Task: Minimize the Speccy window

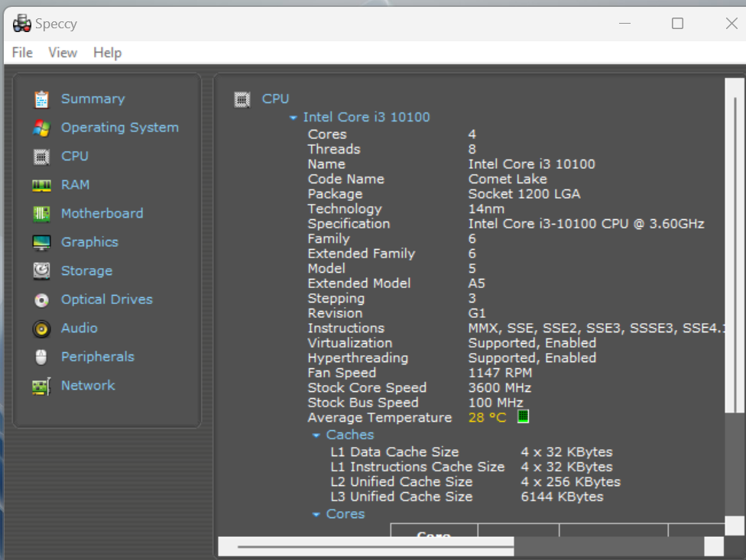Action: pos(624,23)
